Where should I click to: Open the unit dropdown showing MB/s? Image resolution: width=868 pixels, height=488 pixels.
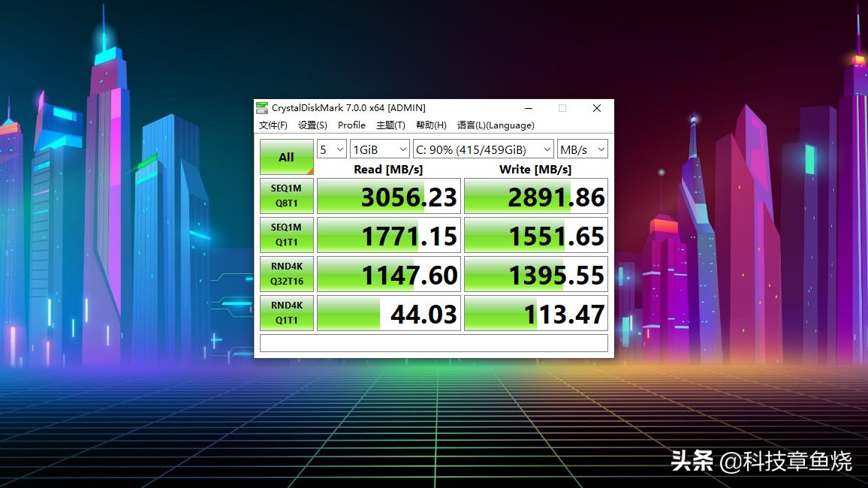pyautogui.click(x=583, y=149)
